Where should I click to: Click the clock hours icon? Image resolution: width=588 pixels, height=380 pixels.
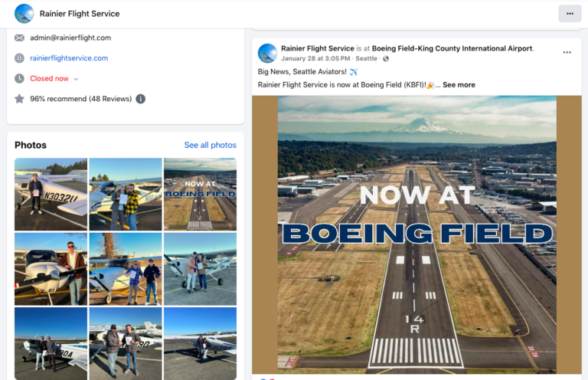pyautogui.click(x=19, y=78)
